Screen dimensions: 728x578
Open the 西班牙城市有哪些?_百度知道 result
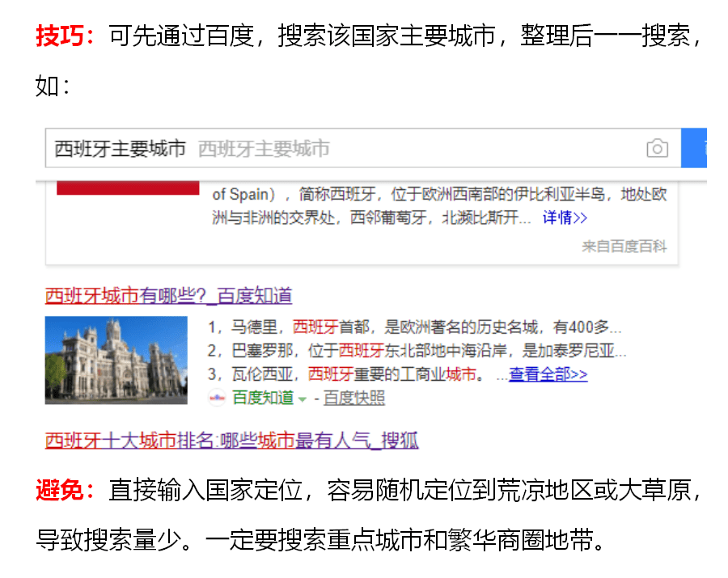(168, 296)
